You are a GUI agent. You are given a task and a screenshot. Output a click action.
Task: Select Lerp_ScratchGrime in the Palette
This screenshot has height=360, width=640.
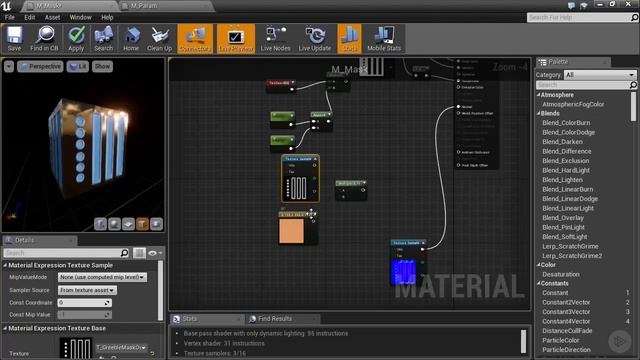(x=570, y=247)
